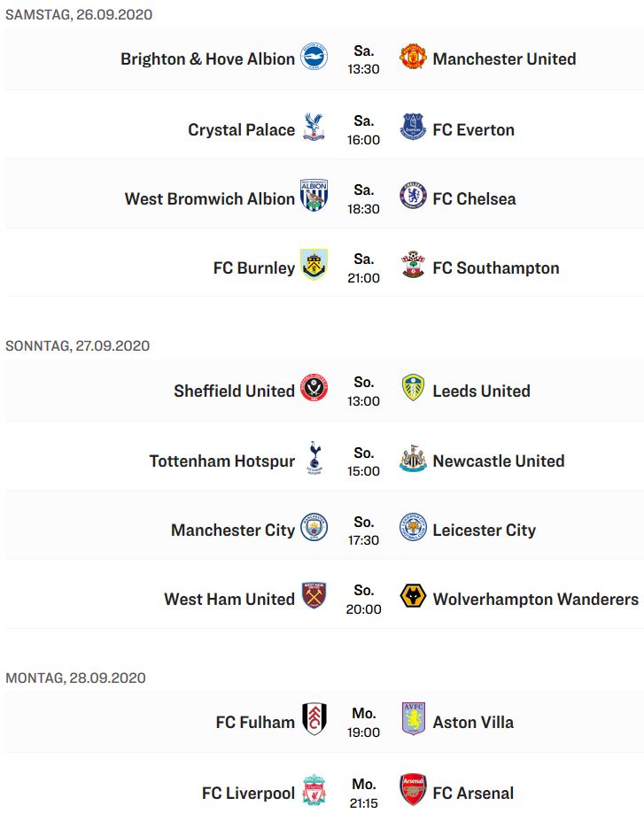Viewport: 644px width, 821px height.
Task: Click the Brighton & Hove Albion crest
Action: click(x=314, y=57)
